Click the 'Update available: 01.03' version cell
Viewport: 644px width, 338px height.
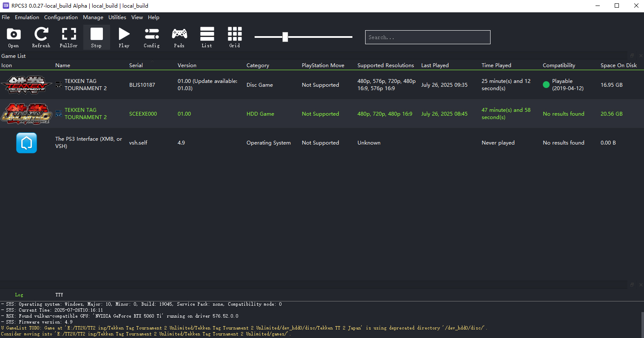point(207,85)
